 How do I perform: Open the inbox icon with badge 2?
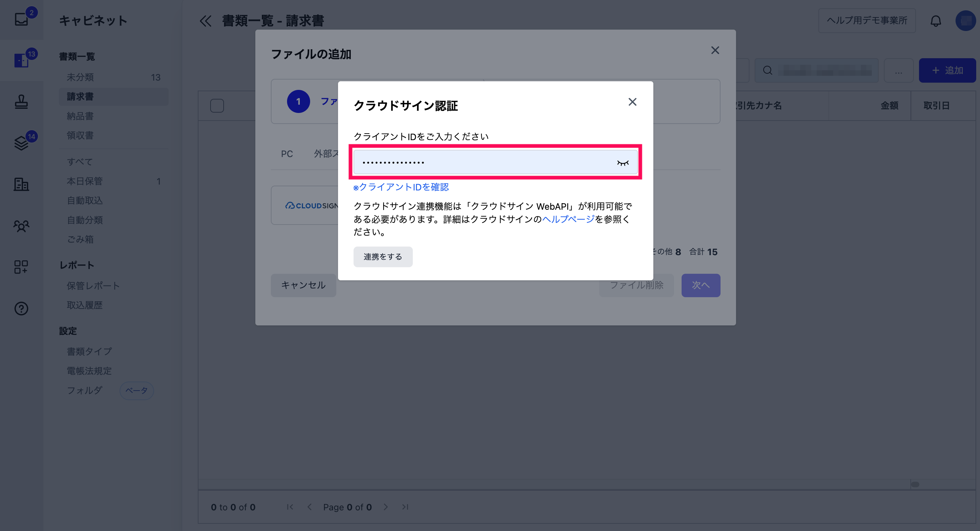click(x=22, y=19)
